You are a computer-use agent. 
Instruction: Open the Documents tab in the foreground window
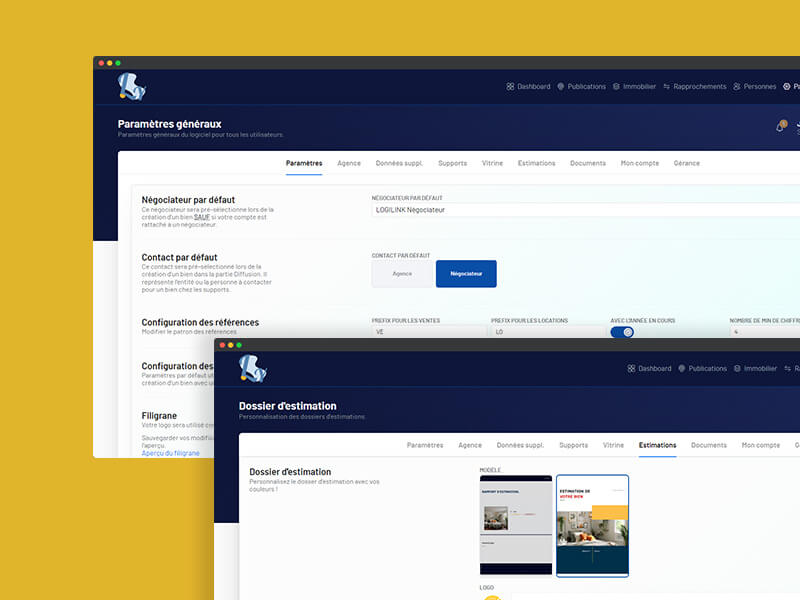tap(709, 445)
